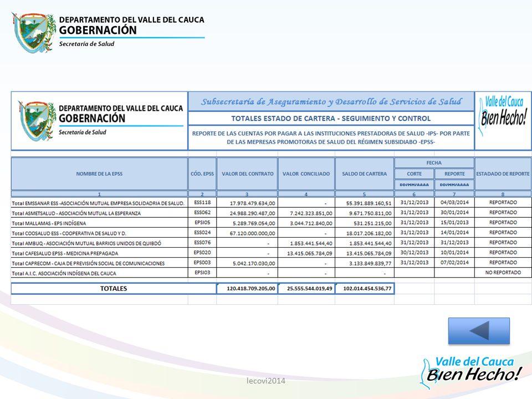Click the TOTALES ESTADO DE CARTERA title
This screenshot has width=532, height=399.
pos(331,119)
